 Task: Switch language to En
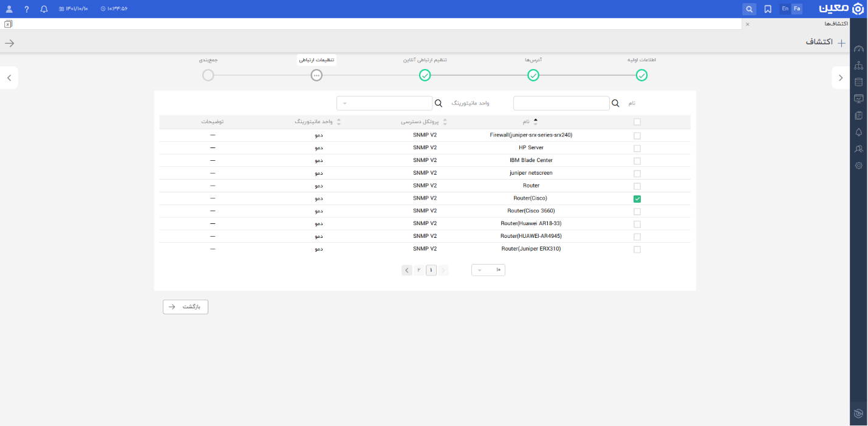pos(785,9)
